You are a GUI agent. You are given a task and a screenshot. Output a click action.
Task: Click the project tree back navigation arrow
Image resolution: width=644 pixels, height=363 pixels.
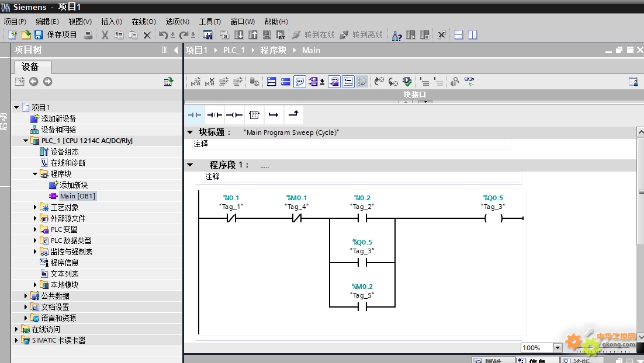pos(34,82)
